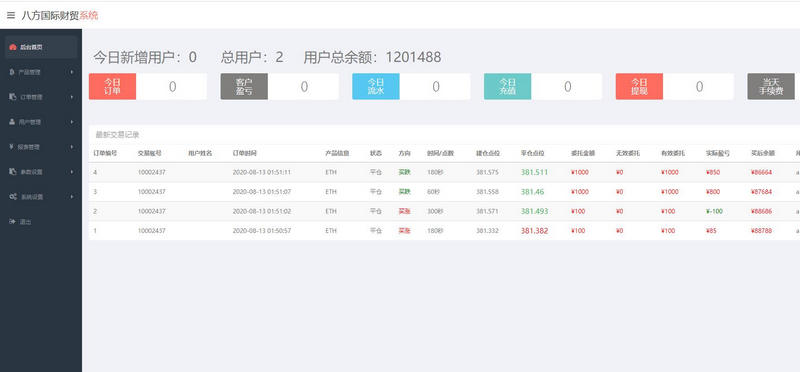Click the 最新交易记录 panel title
800x372 pixels.
(x=117, y=135)
